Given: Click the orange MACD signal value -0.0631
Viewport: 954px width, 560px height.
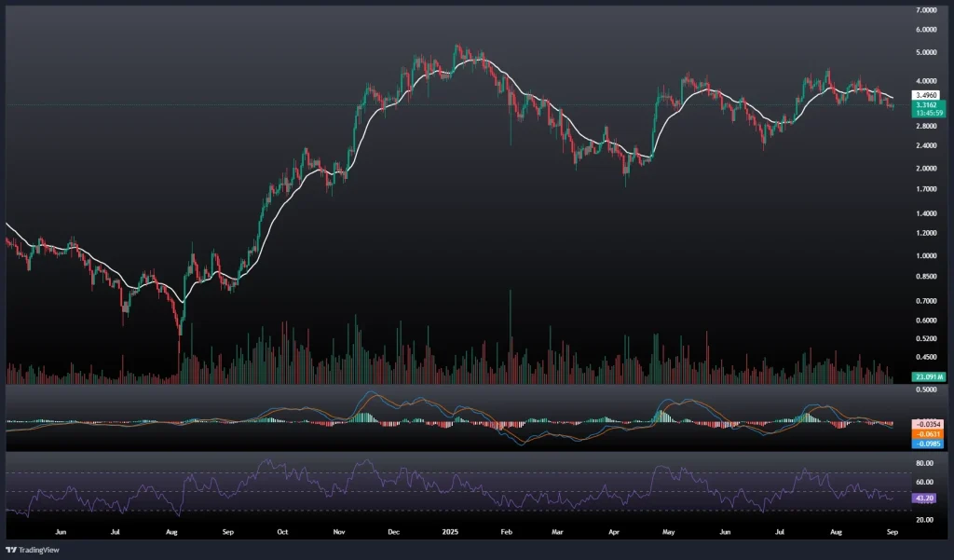Looking at the screenshot, I should click(x=928, y=434).
